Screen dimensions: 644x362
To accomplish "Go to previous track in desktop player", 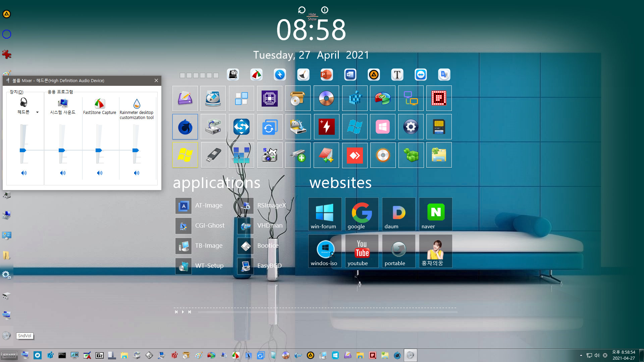I will click(176, 312).
